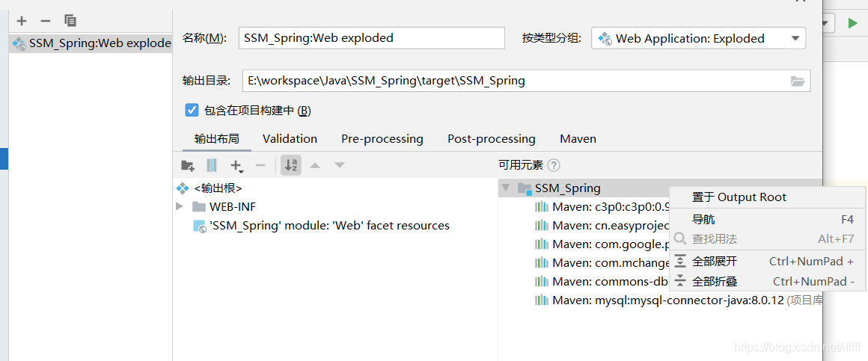868x361 pixels.
Task: Move the layout element up
Action: coord(315,164)
